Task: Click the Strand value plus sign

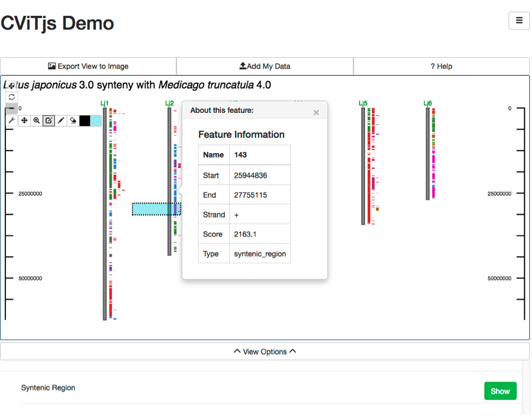Action: click(x=236, y=215)
